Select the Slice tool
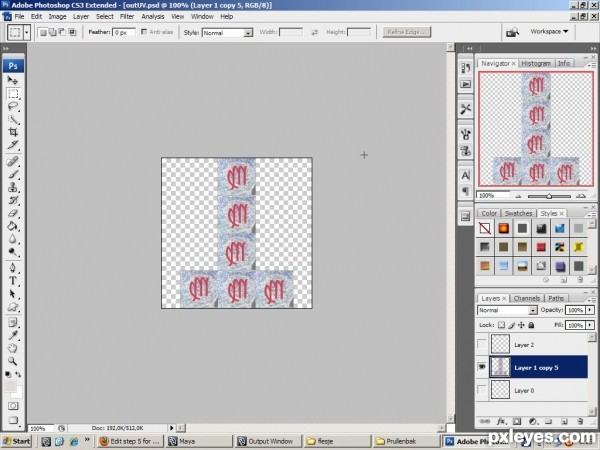Image resolution: width=600 pixels, height=450 pixels. point(13,145)
